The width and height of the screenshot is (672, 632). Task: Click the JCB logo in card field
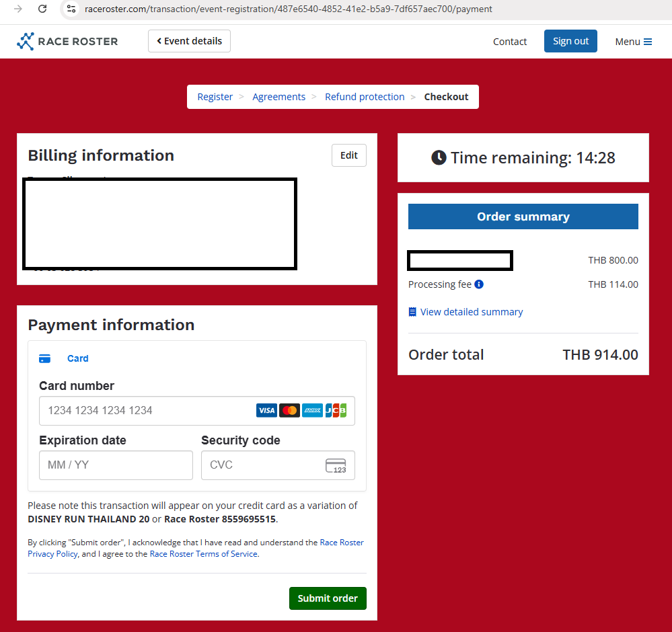(x=336, y=411)
